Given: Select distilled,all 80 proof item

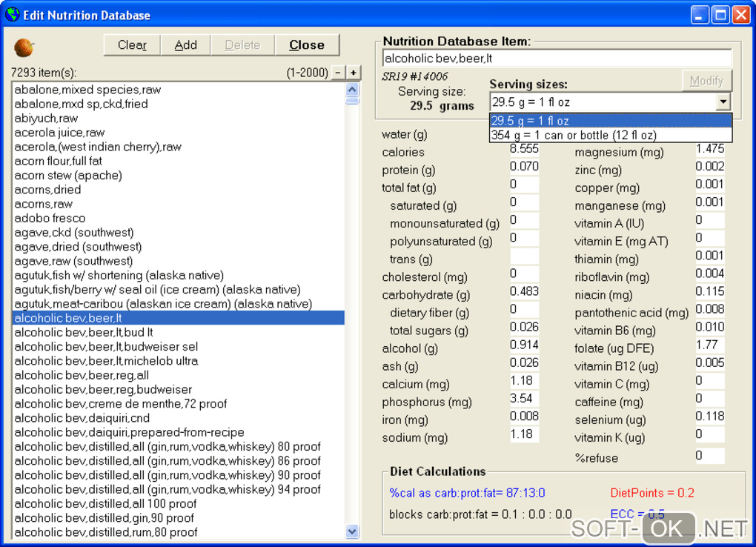Looking at the screenshot, I should click(178, 447).
